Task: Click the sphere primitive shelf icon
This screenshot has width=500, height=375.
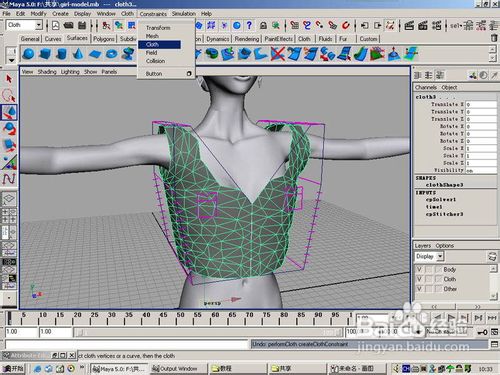Action: pos(29,54)
